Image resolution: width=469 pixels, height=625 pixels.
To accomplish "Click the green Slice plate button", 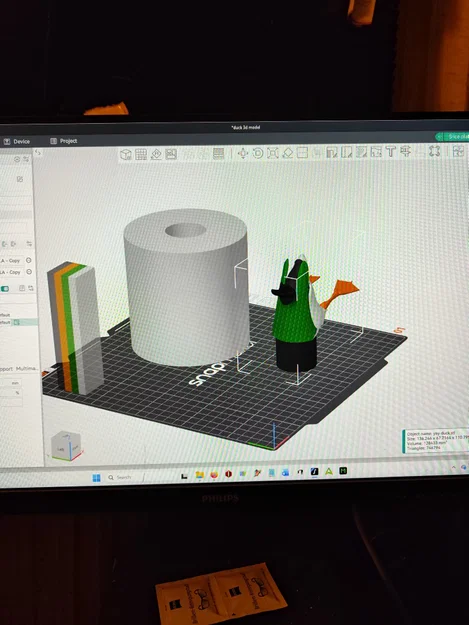I will click(x=454, y=137).
